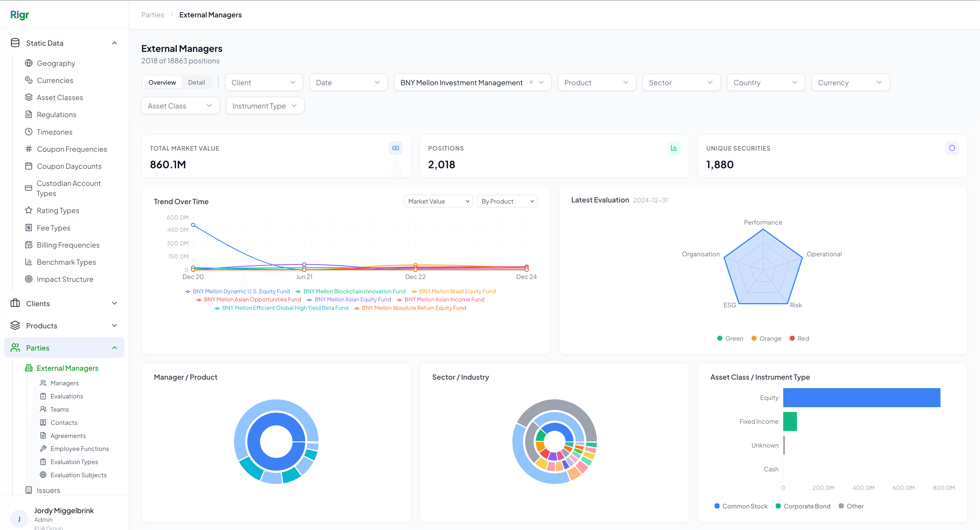Open Asset Classes from its layers icon
The image size is (980, 530).
[29, 97]
